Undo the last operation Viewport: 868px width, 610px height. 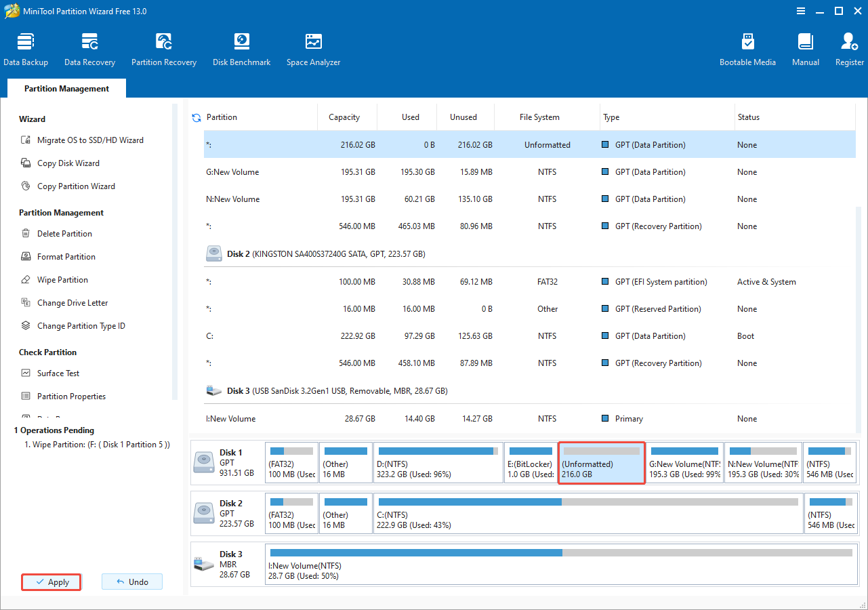point(131,581)
